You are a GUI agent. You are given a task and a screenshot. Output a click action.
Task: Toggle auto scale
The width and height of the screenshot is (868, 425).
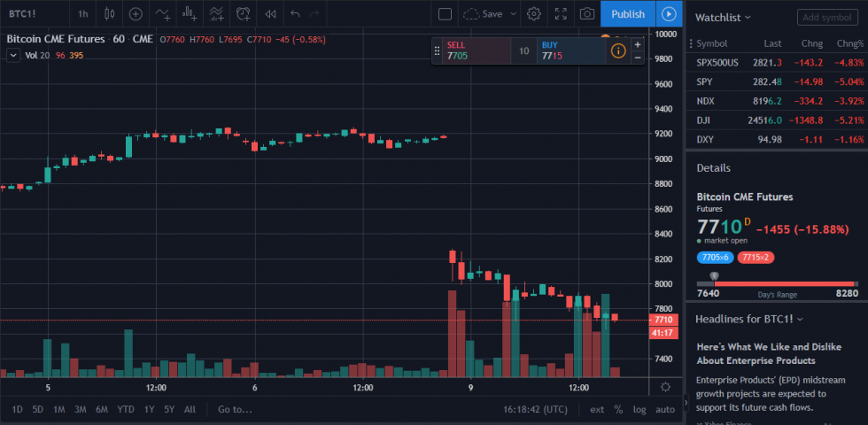pyautogui.click(x=665, y=409)
